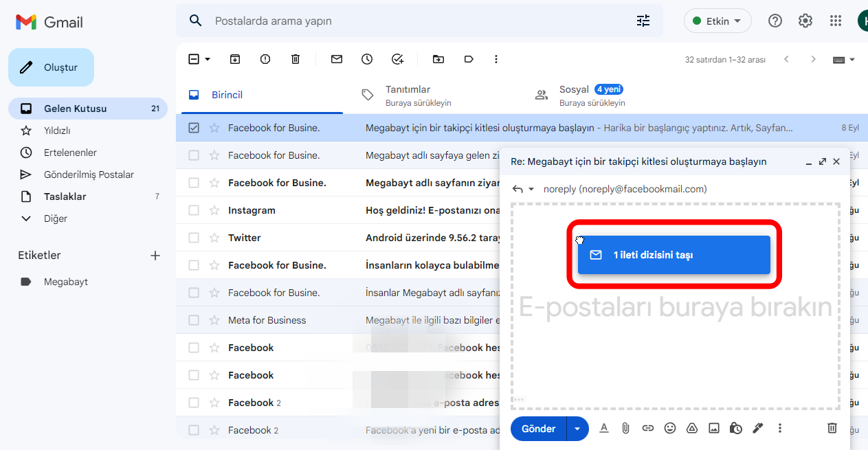The width and height of the screenshot is (868, 450).
Task: Open the search filter options icon
Action: pyautogui.click(x=643, y=21)
